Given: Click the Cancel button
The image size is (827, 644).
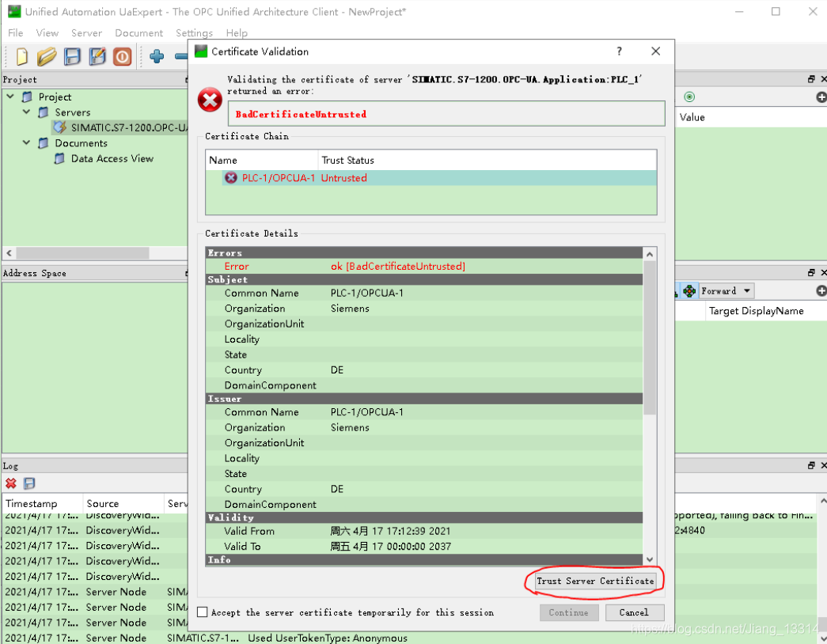Looking at the screenshot, I should 634,612.
